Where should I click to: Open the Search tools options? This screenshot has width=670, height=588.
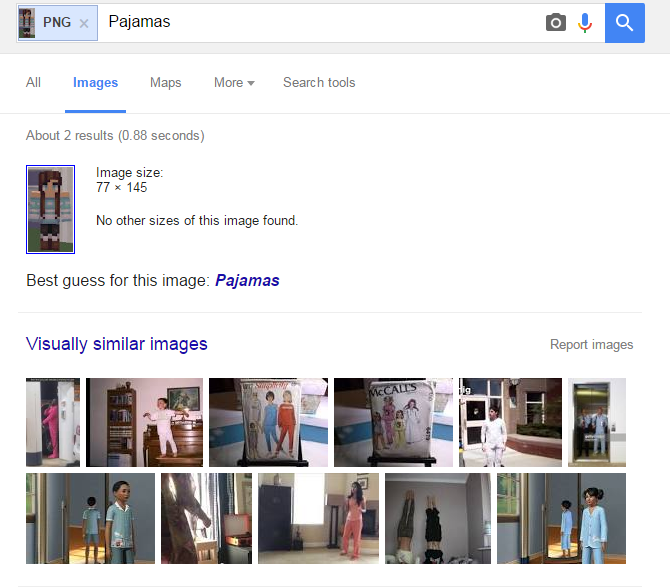[319, 83]
